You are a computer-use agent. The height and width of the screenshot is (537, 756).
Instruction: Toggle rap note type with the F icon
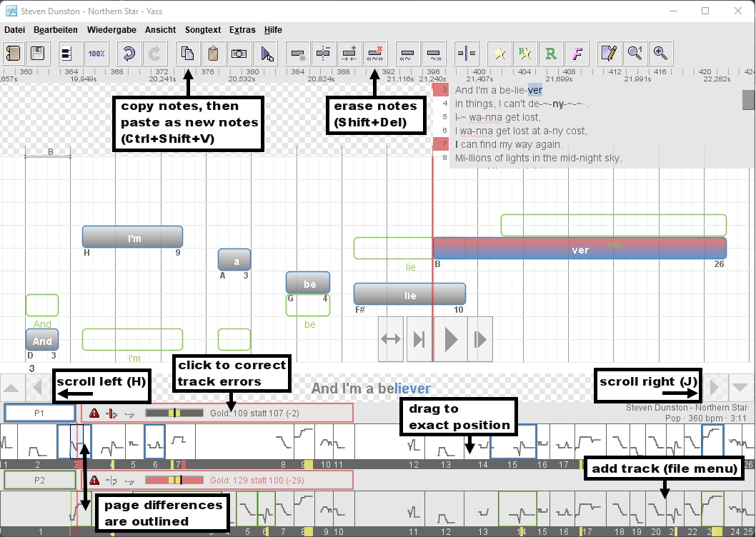[x=577, y=54]
